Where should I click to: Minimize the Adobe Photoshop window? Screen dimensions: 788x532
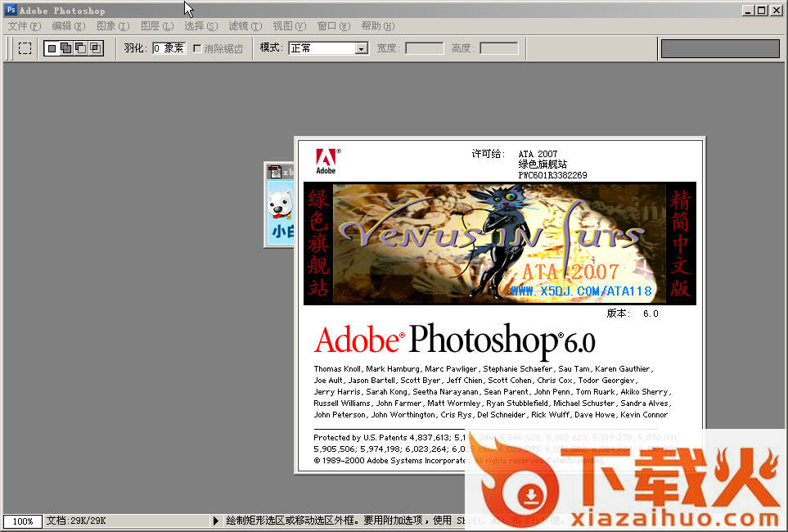(x=748, y=10)
